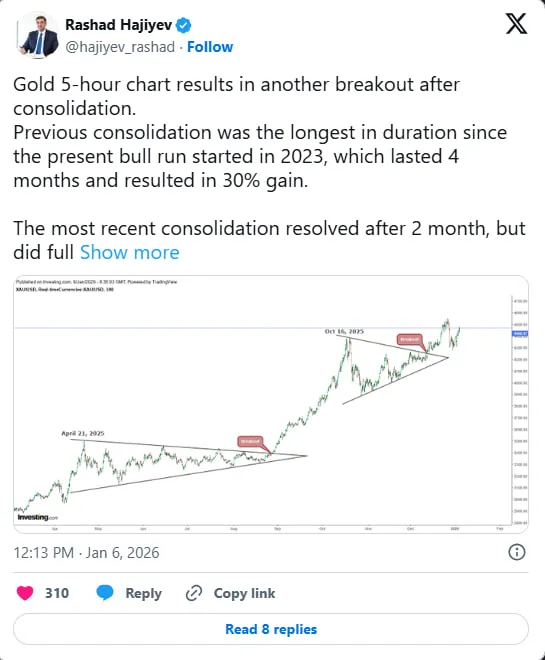The image size is (545, 660).
Task: Open the tweet info icon
Action: (517, 552)
